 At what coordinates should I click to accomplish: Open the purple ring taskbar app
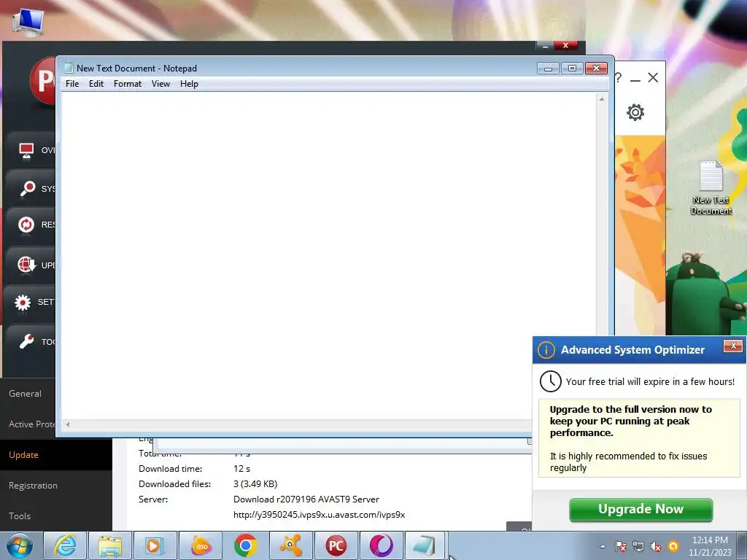[x=381, y=545]
